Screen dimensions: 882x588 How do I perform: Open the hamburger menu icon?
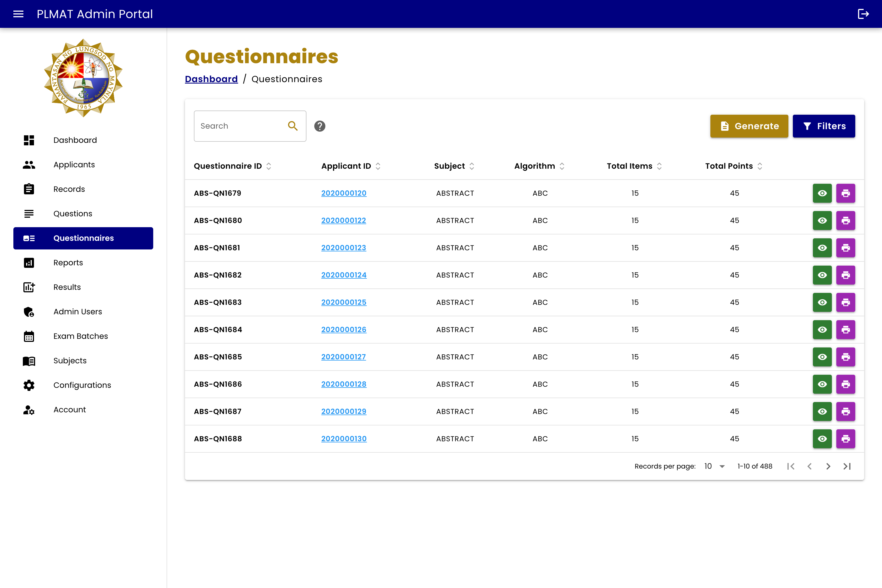click(x=18, y=14)
